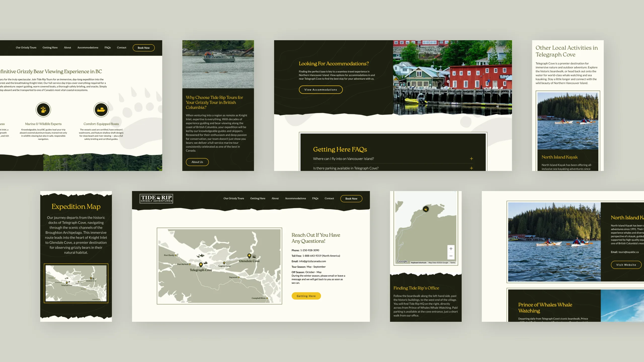Click the red waterfront buildings photo
Image resolution: width=644 pixels, height=362 pixels.
452,77
